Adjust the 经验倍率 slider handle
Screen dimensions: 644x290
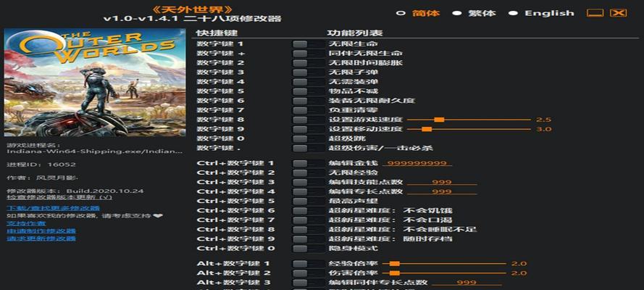(x=395, y=263)
